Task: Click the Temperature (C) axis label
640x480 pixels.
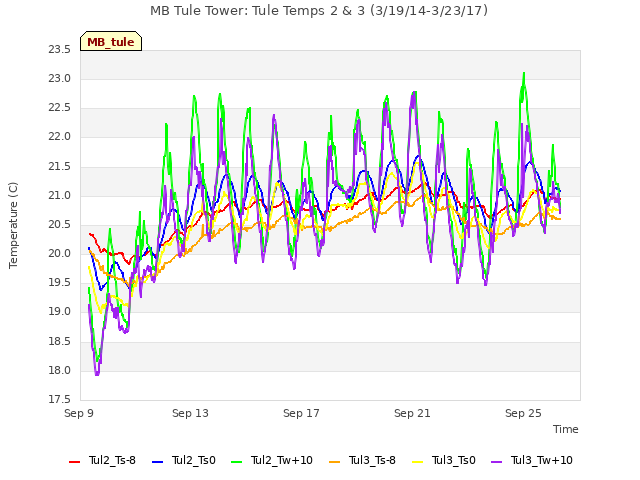Action: 13,225
